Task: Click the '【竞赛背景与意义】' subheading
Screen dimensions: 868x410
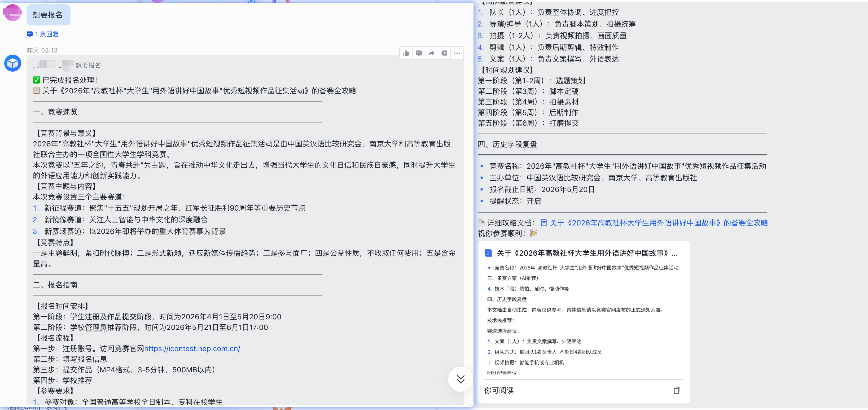Action: click(66, 133)
